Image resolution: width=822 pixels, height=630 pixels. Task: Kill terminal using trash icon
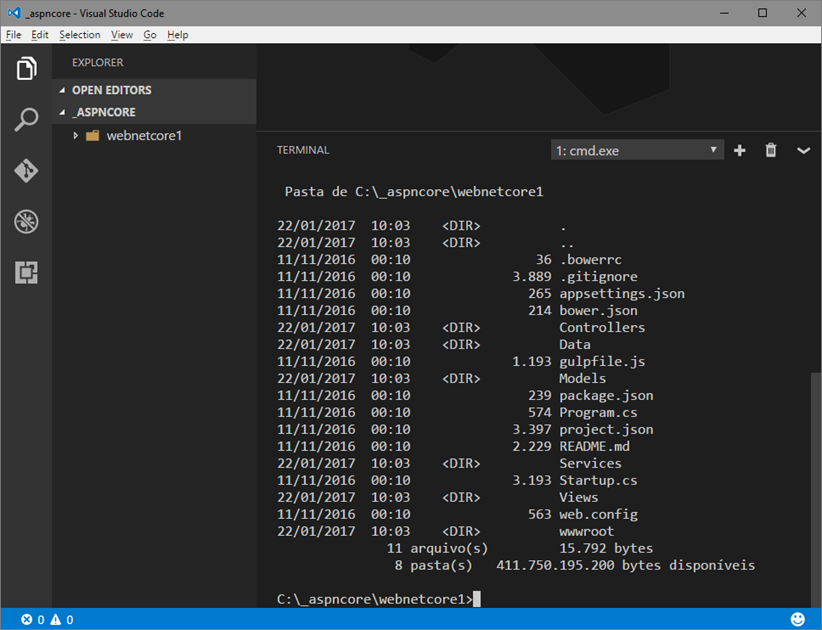[x=771, y=150]
